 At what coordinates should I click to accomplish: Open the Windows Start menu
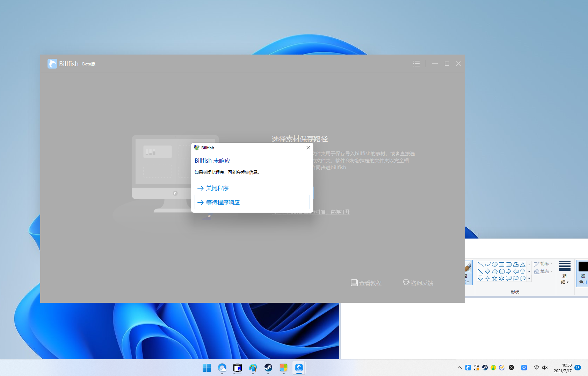(207, 368)
